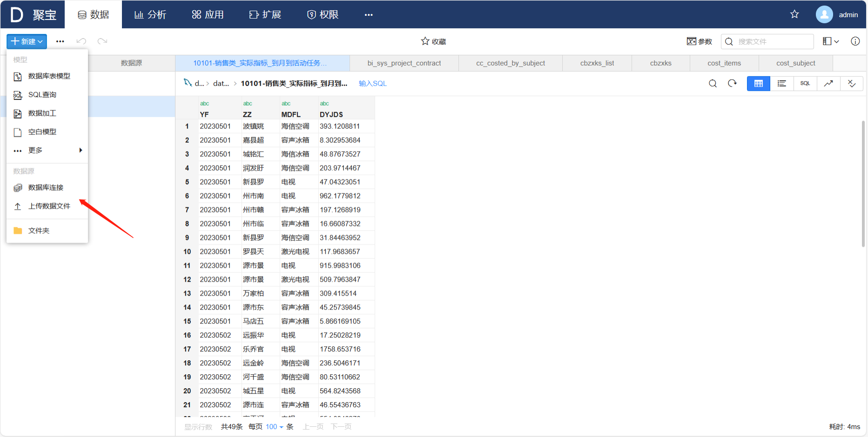Open the 参数 parameters button
This screenshot has height=437, width=868.
coord(699,41)
